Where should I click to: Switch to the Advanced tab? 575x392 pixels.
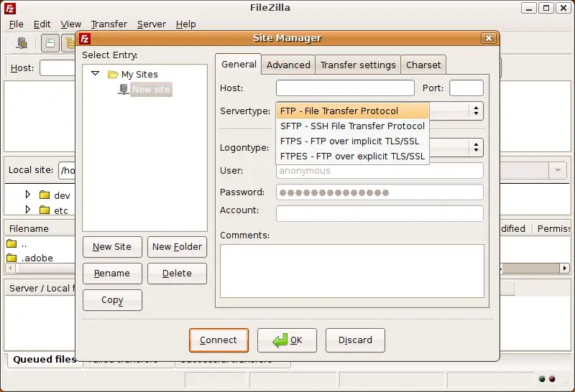coord(288,65)
